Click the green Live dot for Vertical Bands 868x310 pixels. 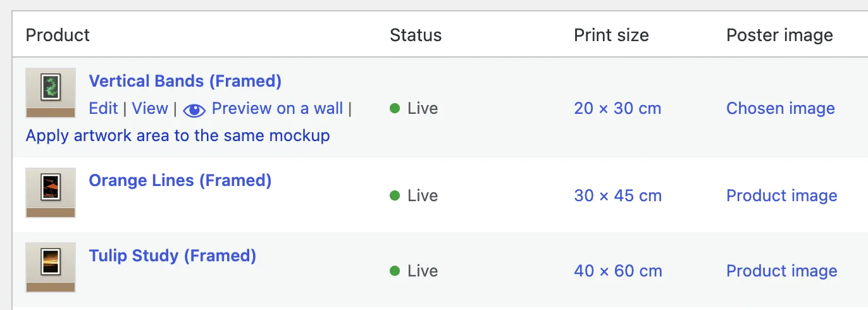[395, 109]
